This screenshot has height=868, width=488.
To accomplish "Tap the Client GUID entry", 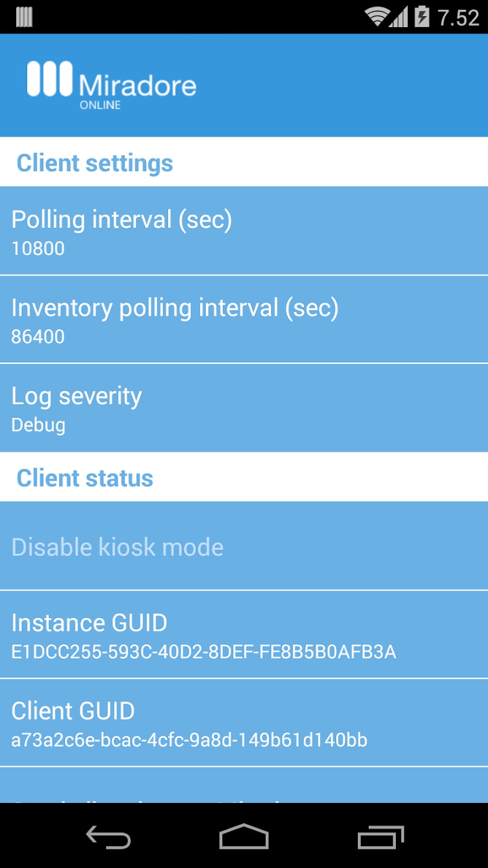I will point(243,723).
